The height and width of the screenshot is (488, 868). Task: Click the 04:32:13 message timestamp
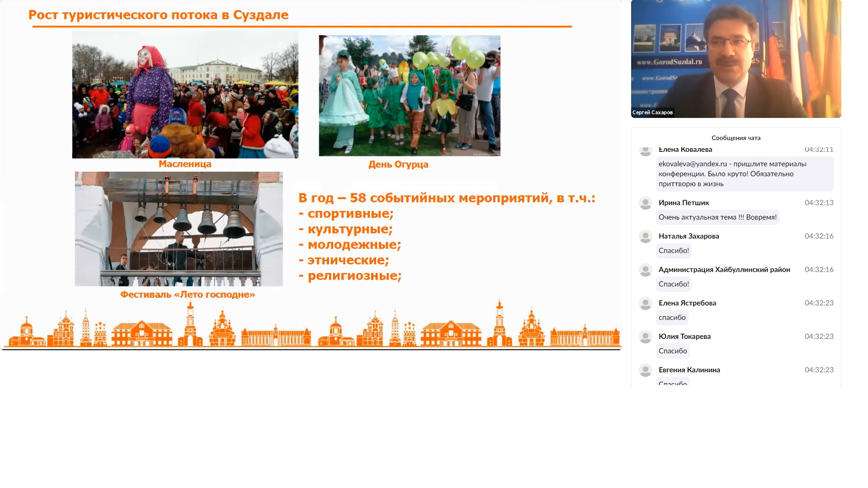(819, 203)
